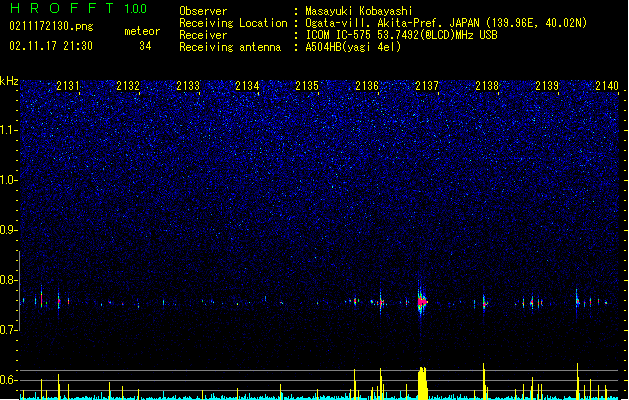Click the 2140 time marker

[607, 86]
